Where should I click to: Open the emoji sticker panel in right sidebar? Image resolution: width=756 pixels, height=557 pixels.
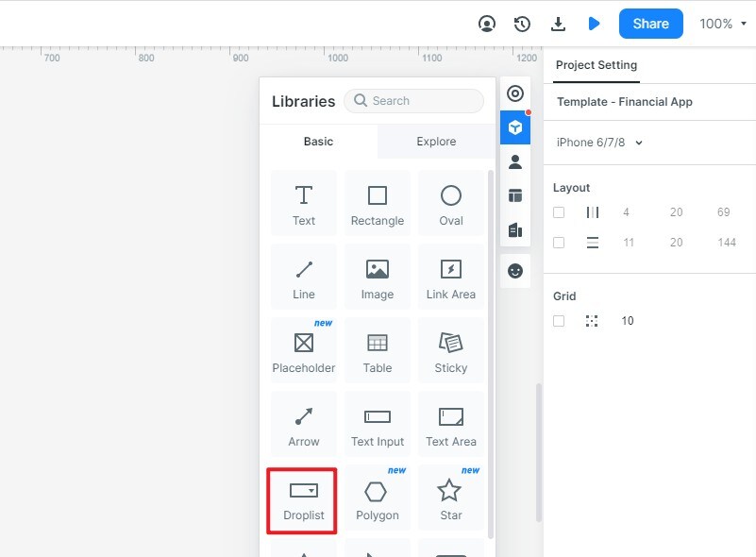tap(514, 271)
